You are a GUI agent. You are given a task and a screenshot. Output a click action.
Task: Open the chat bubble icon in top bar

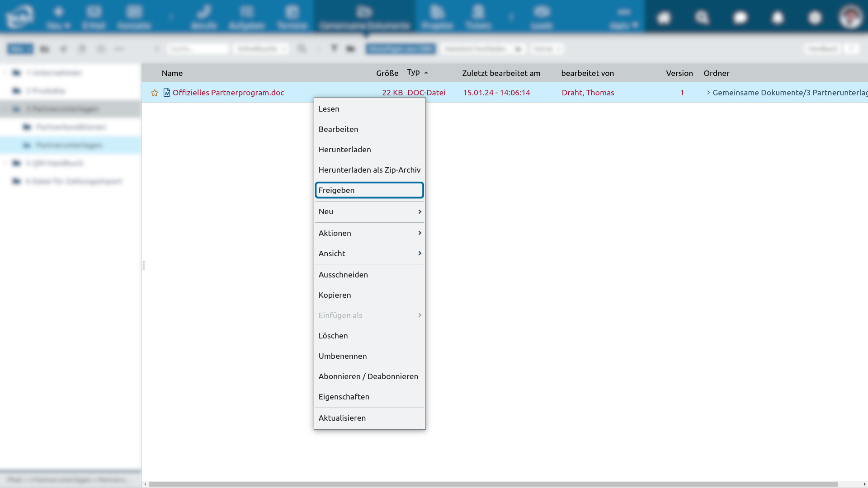pyautogui.click(x=740, y=18)
